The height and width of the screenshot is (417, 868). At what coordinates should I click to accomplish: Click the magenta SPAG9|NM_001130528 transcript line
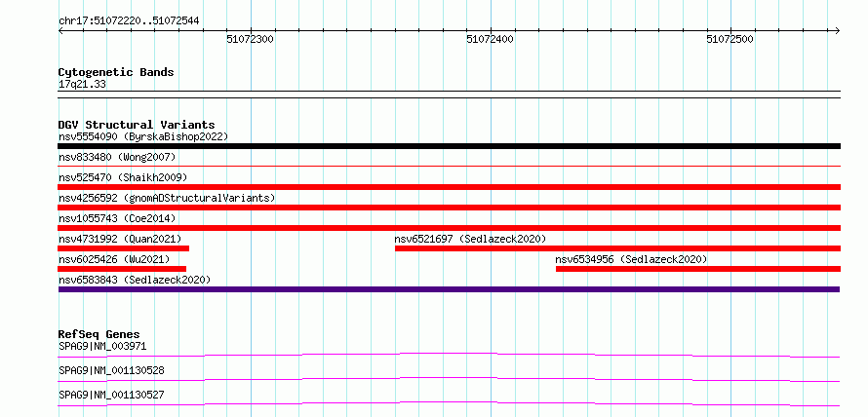click(449, 379)
